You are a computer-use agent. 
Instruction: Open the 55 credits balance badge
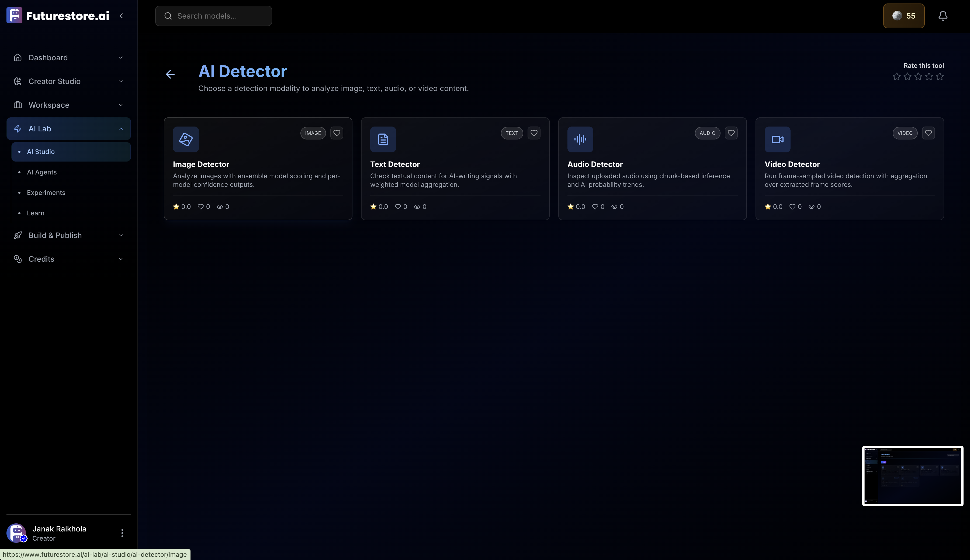point(903,16)
